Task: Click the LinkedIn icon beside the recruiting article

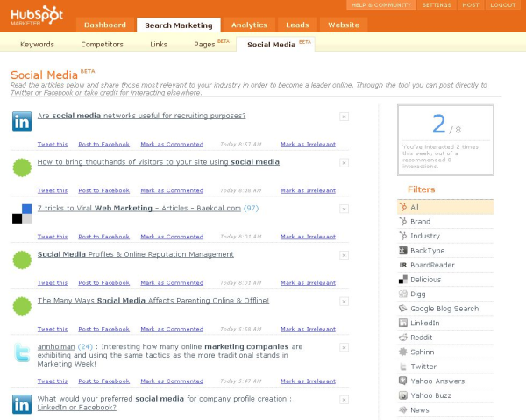Action: [x=22, y=122]
